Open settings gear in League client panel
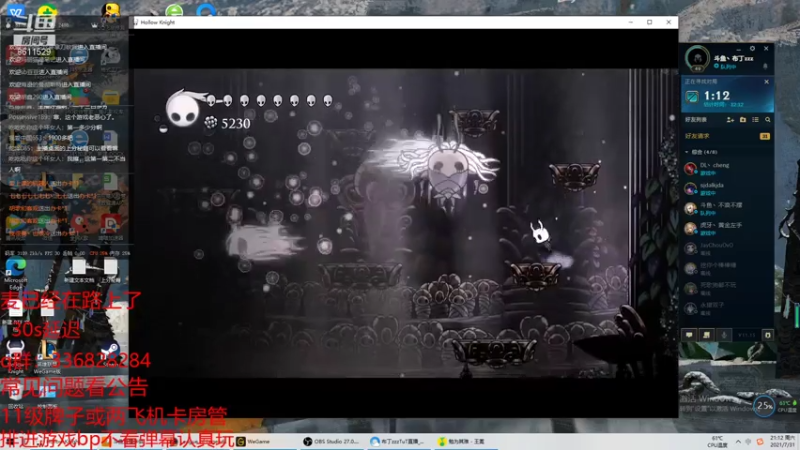The width and height of the screenshot is (800, 450). point(752,48)
